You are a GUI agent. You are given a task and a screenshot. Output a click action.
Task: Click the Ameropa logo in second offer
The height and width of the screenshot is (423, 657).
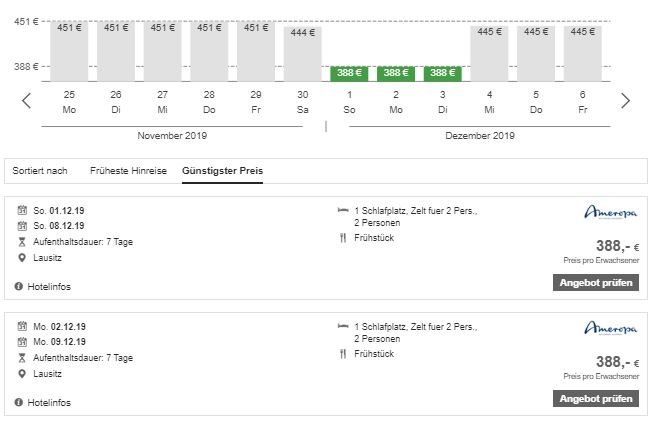611,329
